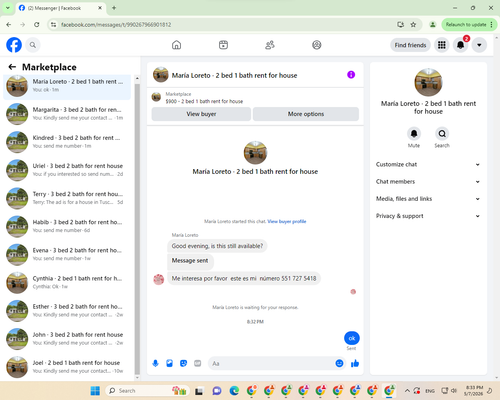Expand the Privacy & support section

pos(428,216)
